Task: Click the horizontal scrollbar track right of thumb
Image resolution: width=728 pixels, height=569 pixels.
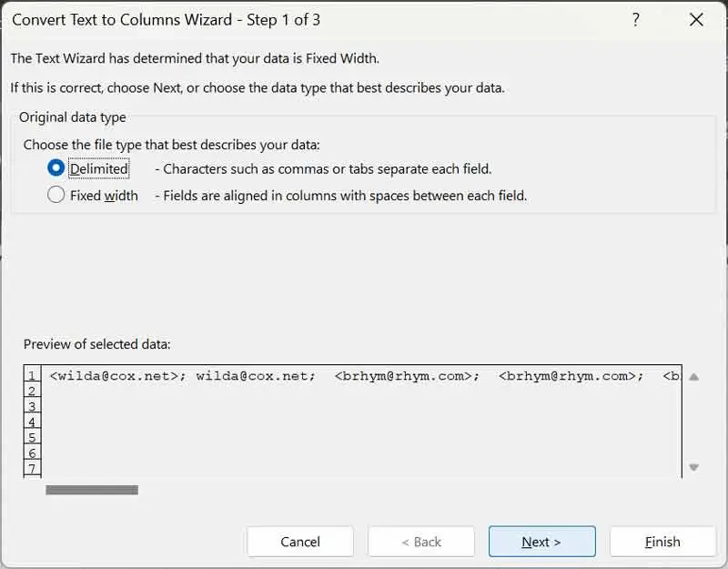Action: (410, 490)
